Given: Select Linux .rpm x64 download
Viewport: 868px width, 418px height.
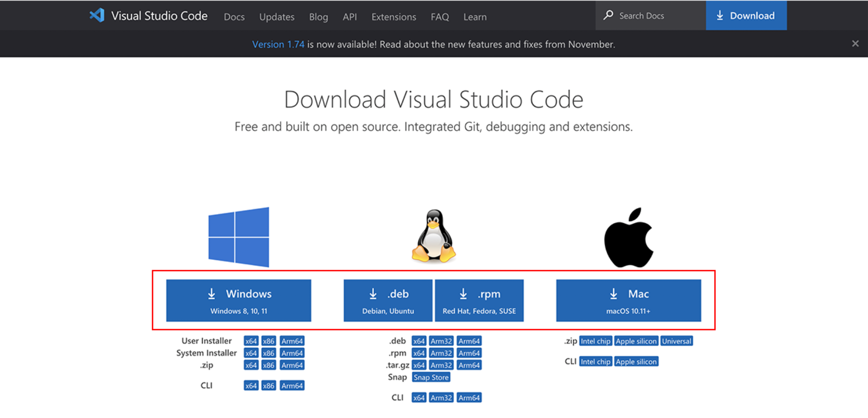Looking at the screenshot, I should [419, 353].
